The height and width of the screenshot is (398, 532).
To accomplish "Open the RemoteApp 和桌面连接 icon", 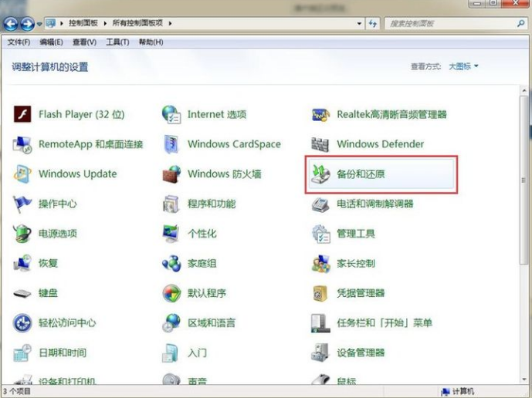I will (22, 144).
